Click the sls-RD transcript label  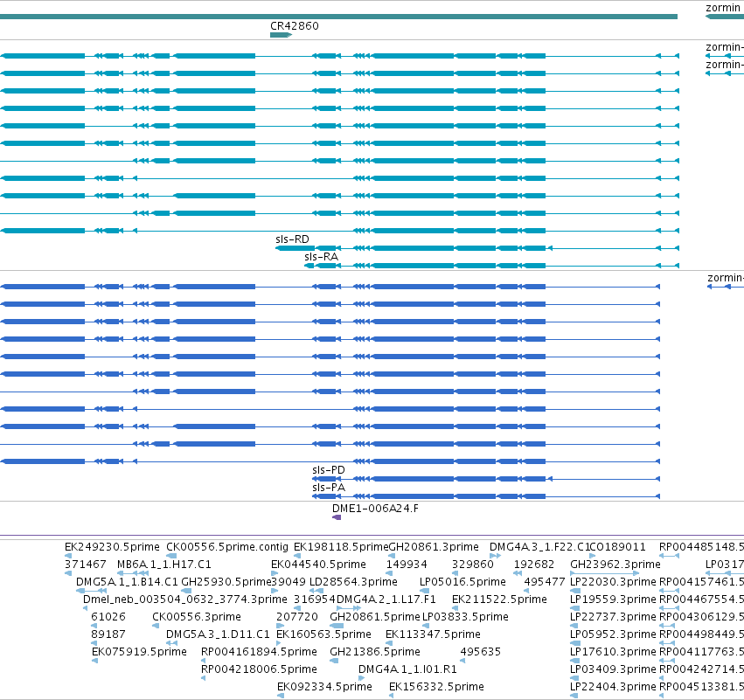coord(292,239)
